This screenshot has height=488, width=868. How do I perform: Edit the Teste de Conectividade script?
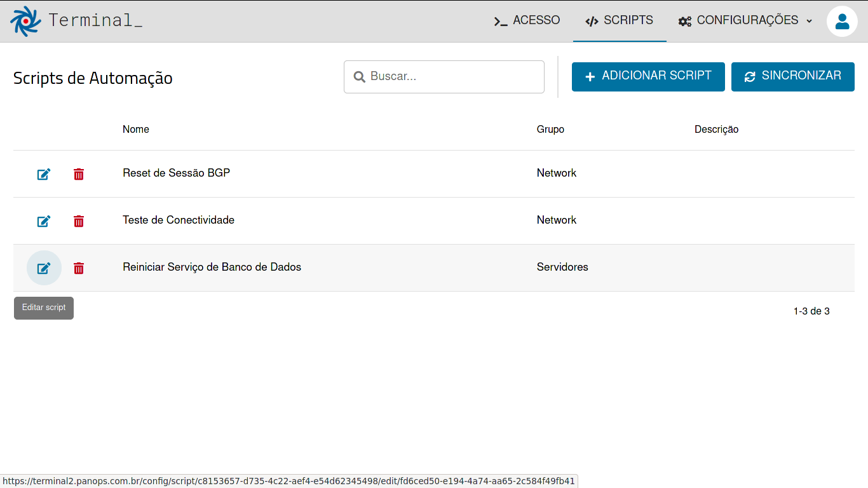44,221
